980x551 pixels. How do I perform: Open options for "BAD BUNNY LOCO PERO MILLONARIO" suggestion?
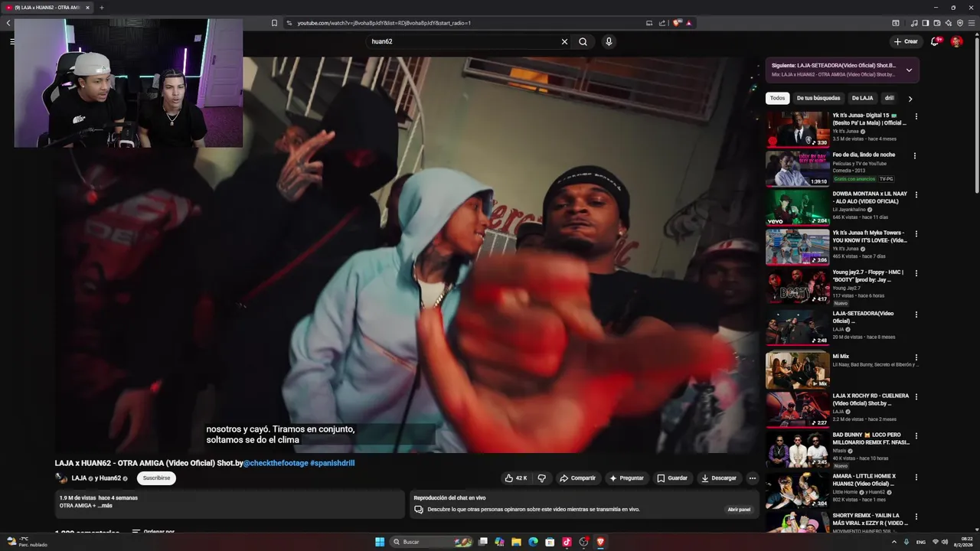click(x=916, y=435)
